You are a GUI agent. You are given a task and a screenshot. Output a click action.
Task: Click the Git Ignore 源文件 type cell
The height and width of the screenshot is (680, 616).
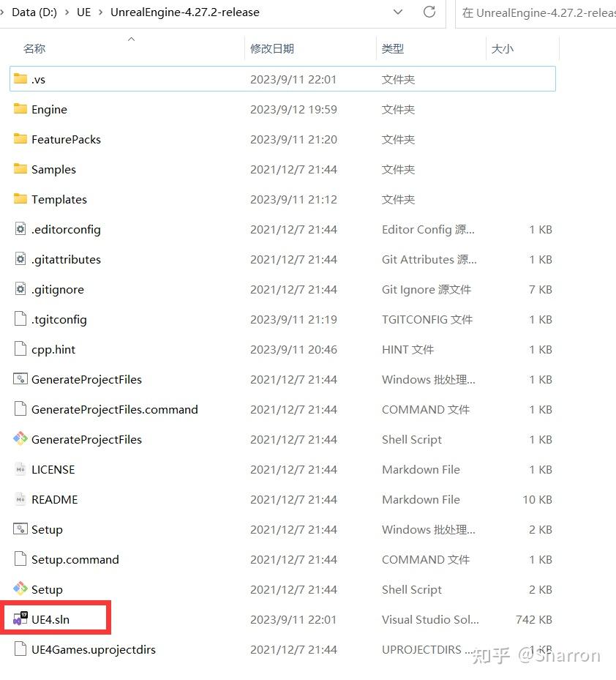(426, 289)
